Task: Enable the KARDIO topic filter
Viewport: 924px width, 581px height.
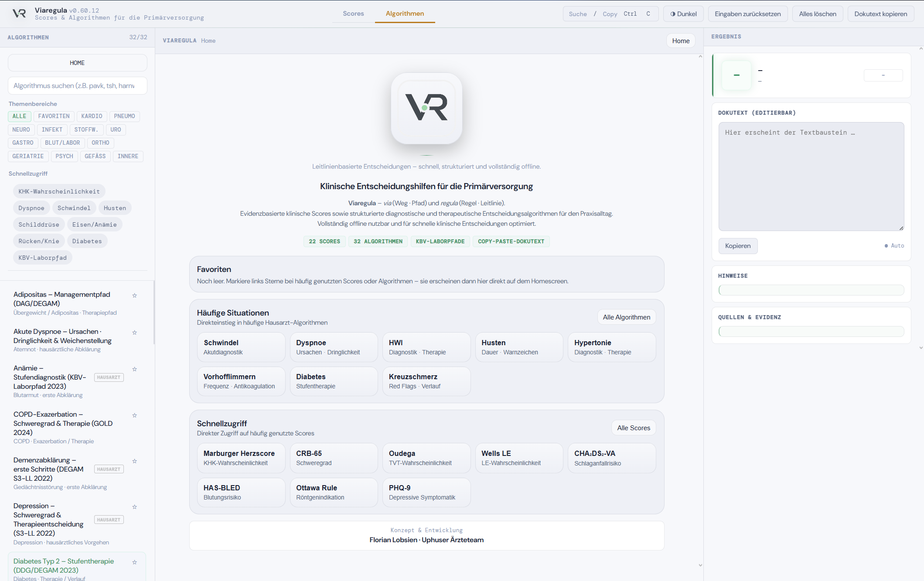Action: pos(92,116)
